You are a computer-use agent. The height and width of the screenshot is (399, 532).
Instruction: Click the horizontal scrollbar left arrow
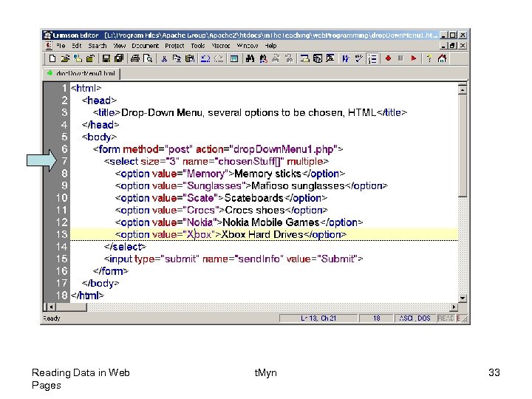tap(52, 307)
